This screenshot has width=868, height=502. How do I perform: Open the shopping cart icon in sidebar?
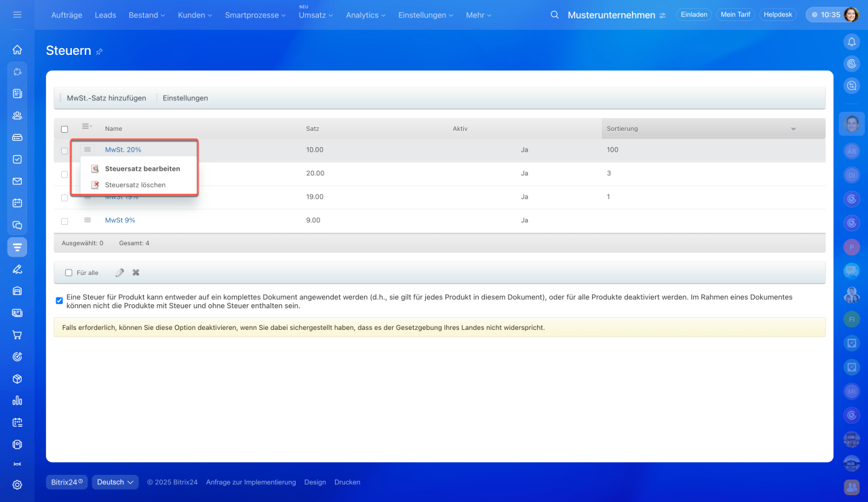pos(17,335)
